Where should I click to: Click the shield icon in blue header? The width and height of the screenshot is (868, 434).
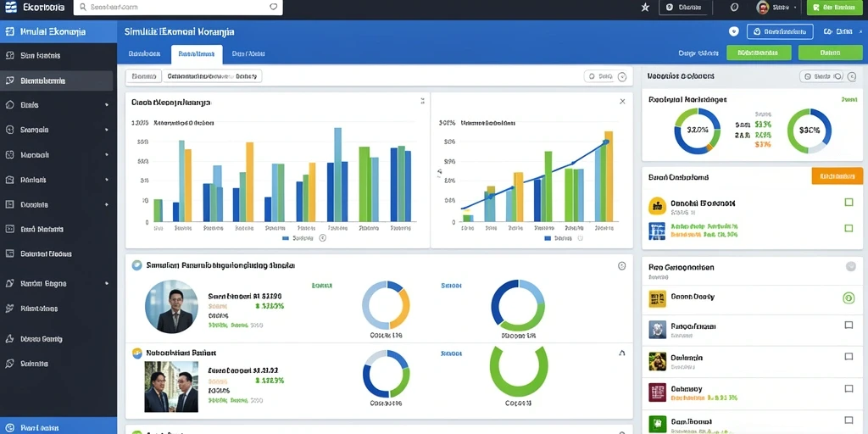coord(734,31)
